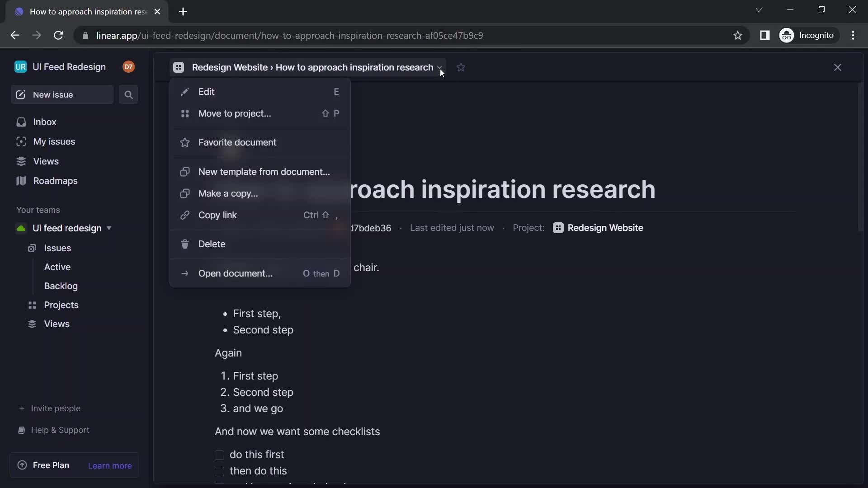Viewport: 868px width, 488px height.
Task: Click the Edit option in context menu
Action: click(207, 91)
